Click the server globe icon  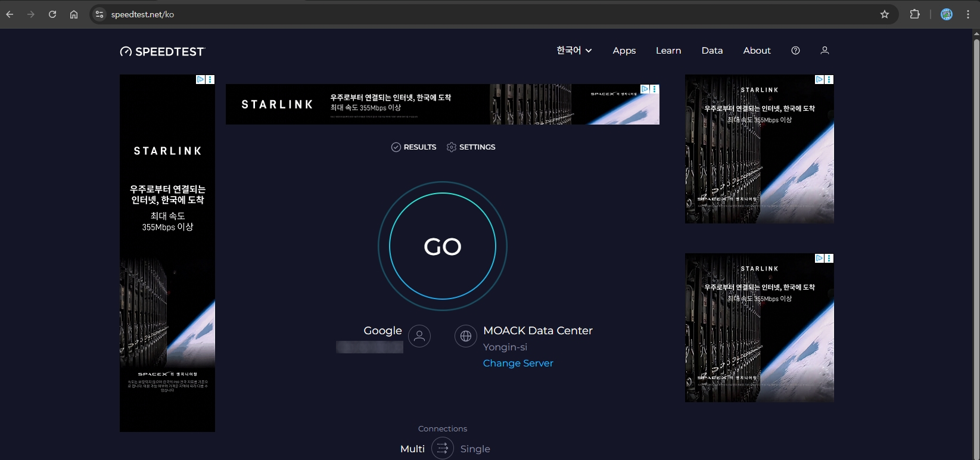coord(466,336)
